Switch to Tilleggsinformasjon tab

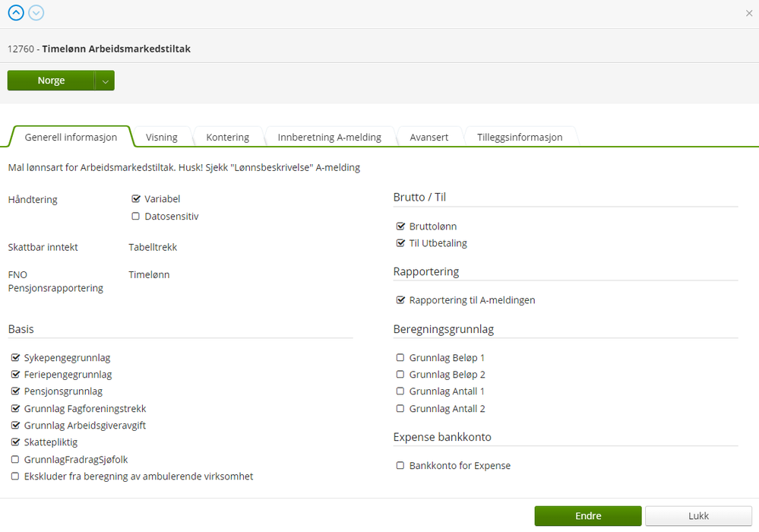[520, 137]
